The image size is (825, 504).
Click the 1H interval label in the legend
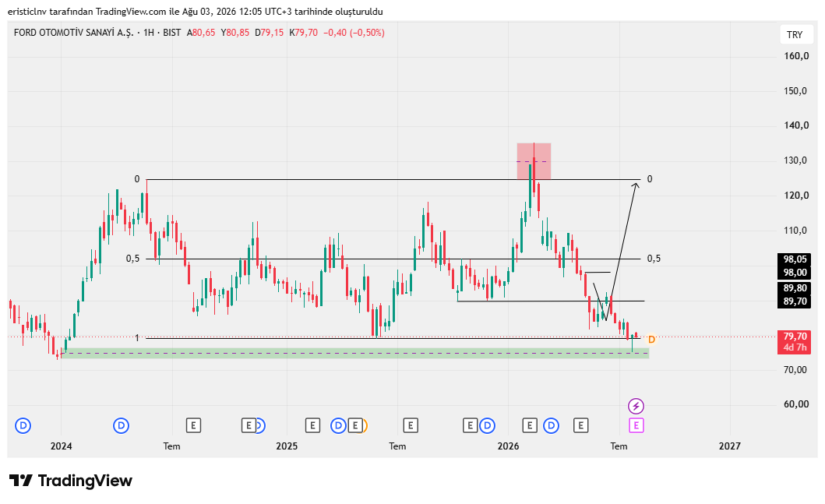149,33
